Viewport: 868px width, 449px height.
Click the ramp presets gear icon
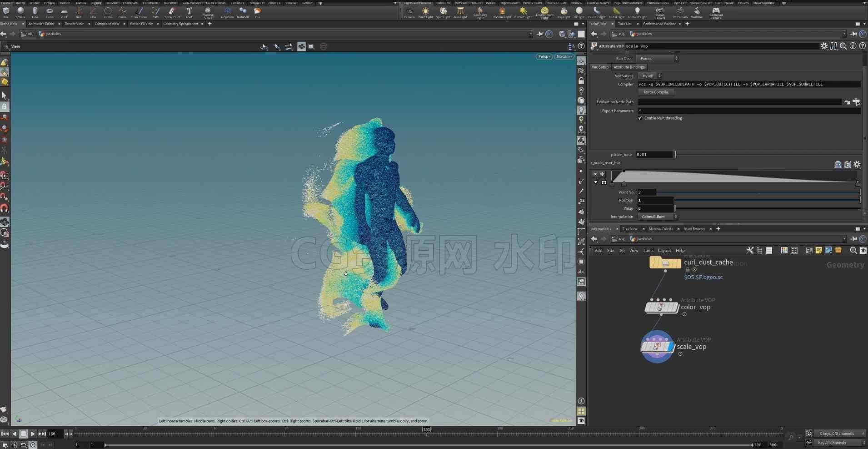857,164
